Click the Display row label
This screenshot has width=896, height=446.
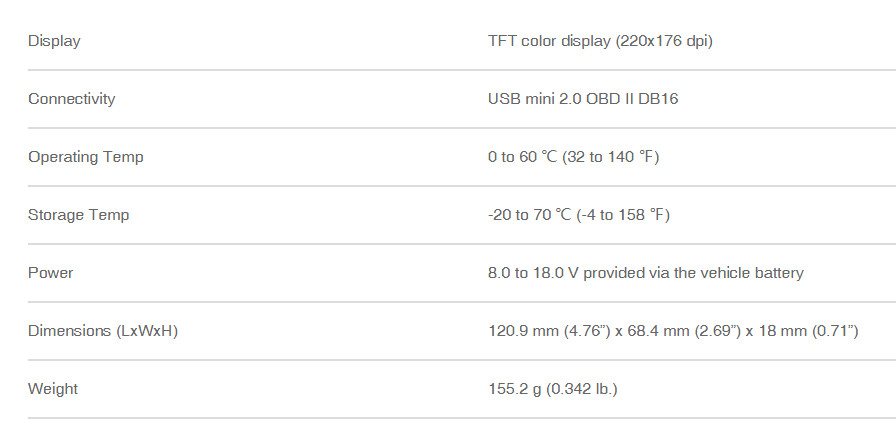[54, 41]
